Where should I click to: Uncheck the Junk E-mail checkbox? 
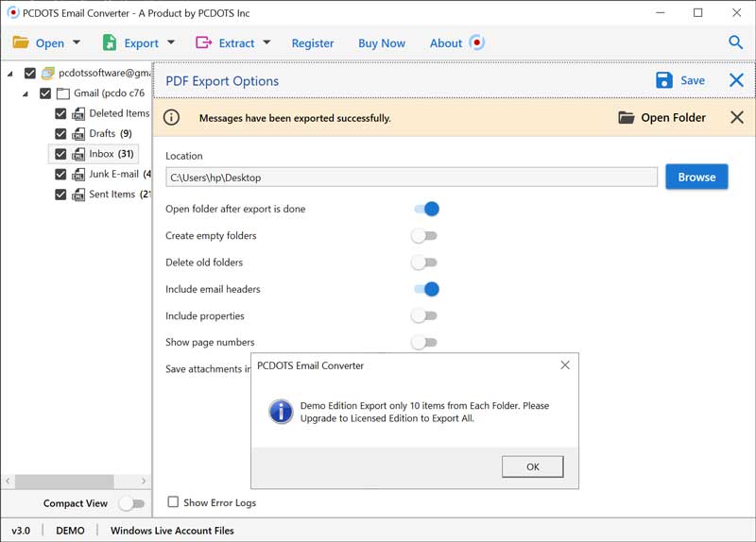click(x=60, y=174)
